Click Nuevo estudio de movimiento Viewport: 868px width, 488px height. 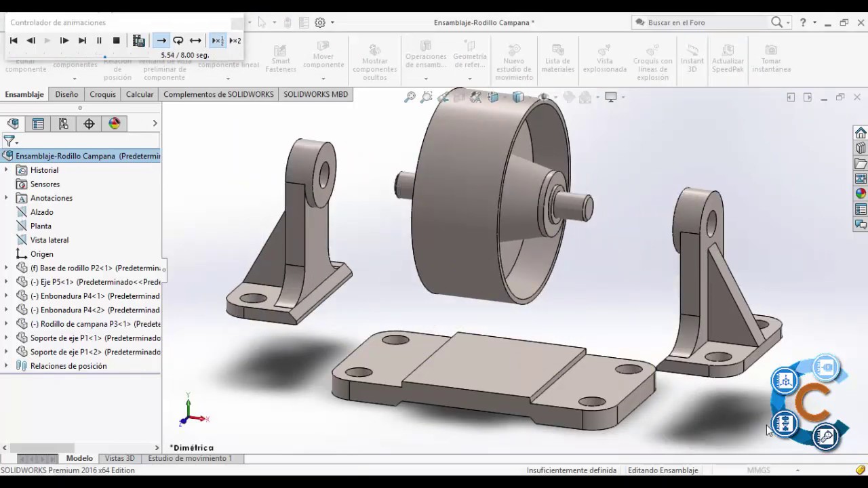[514, 62]
